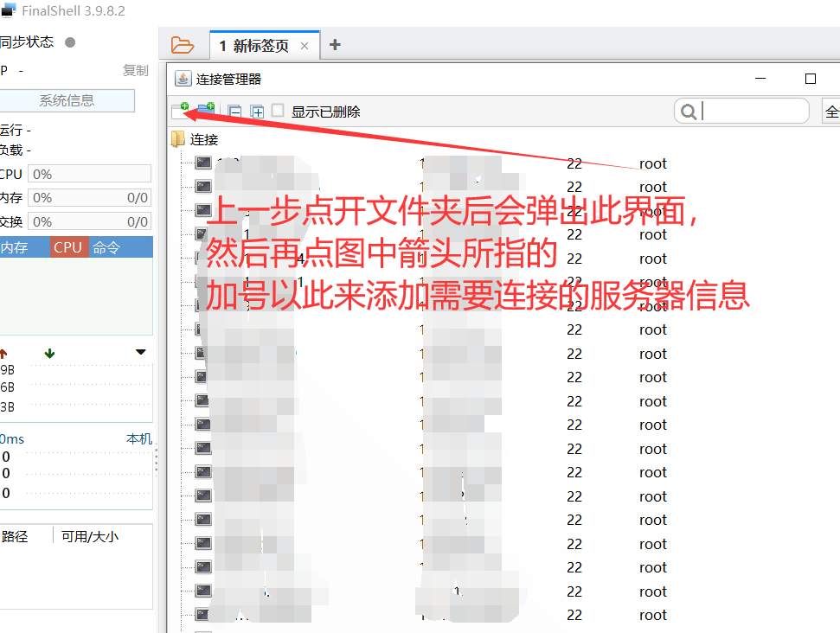Image resolution: width=840 pixels, height=633 pixels.
Task: Click the new folder icon in connection manager
Action: (x=206, y=111)
